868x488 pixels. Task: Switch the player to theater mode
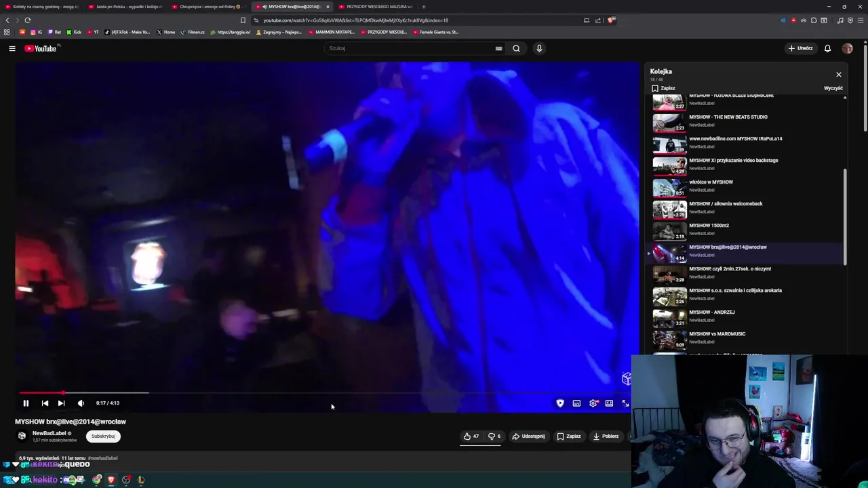[609, 403]
